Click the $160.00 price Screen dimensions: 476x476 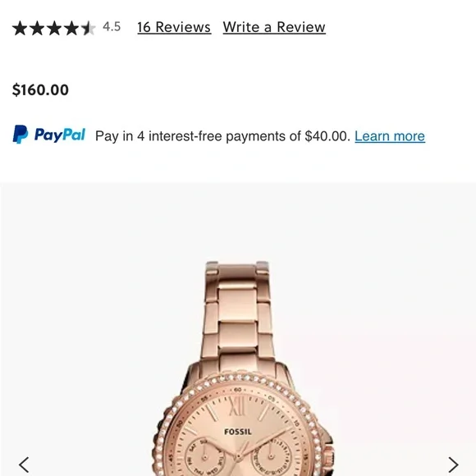[x=40, y=89]
